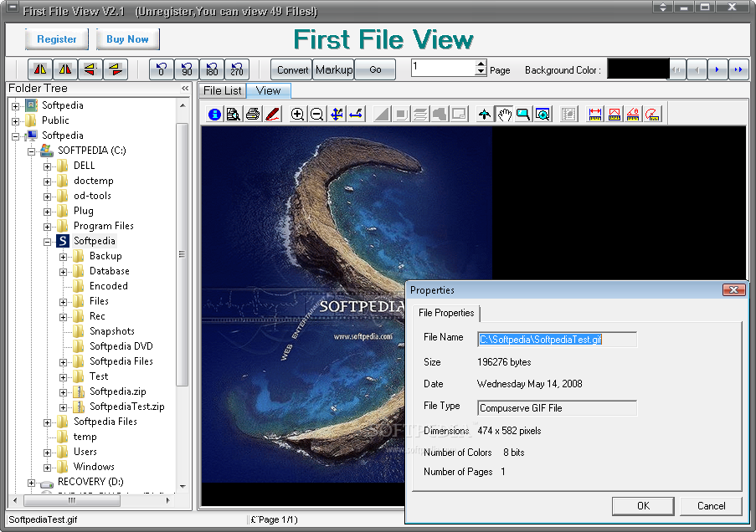Expand the Public folder node
Image resolution: width=756 pixels, height=532 pixels.
click(x=15, y=121)
